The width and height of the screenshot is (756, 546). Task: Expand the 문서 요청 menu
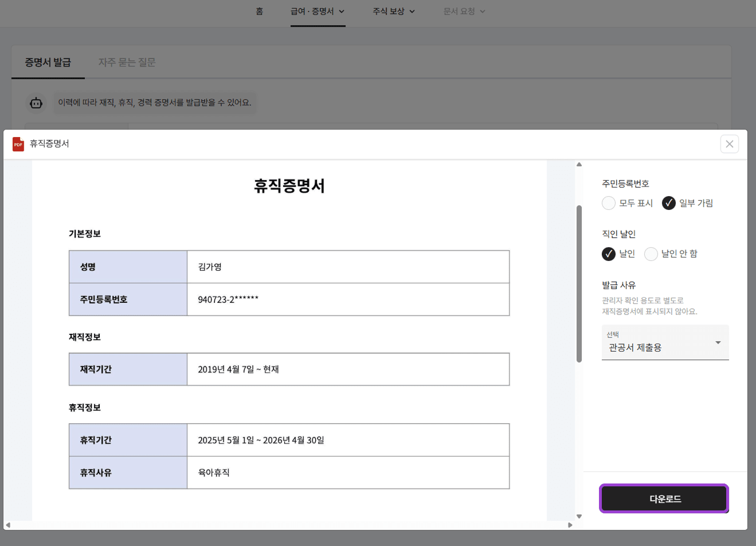point(464,11)
